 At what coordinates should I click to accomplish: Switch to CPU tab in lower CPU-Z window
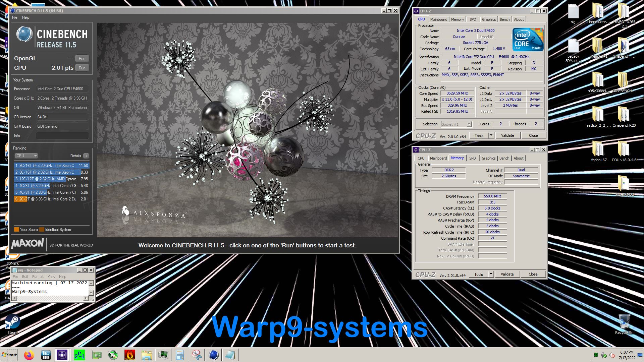(421, 158)
